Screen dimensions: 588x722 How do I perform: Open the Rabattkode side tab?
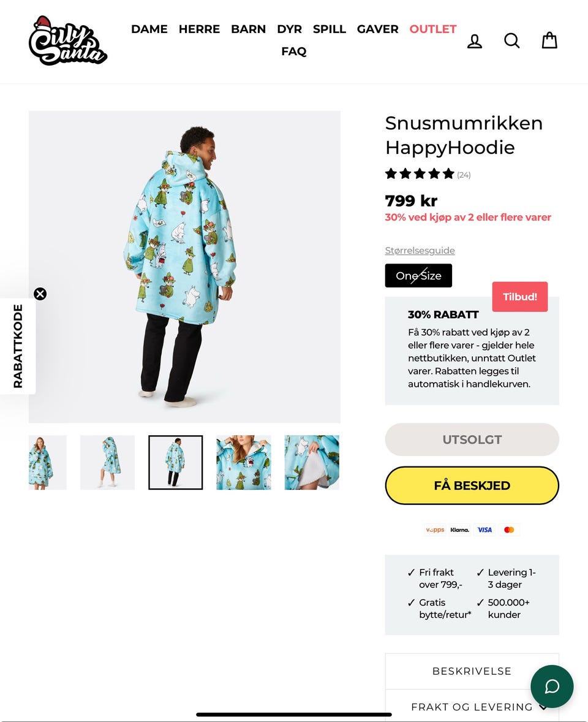pos(18,346)
